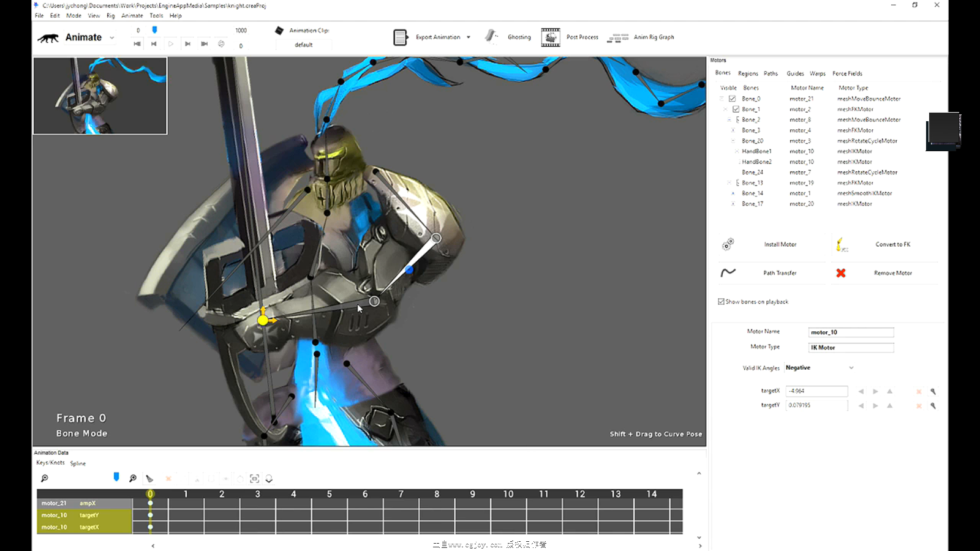Open the Export Animation dropdown arrow
Image resolution: width=980 pixels, height=551 pixels.
click(469, 37)
